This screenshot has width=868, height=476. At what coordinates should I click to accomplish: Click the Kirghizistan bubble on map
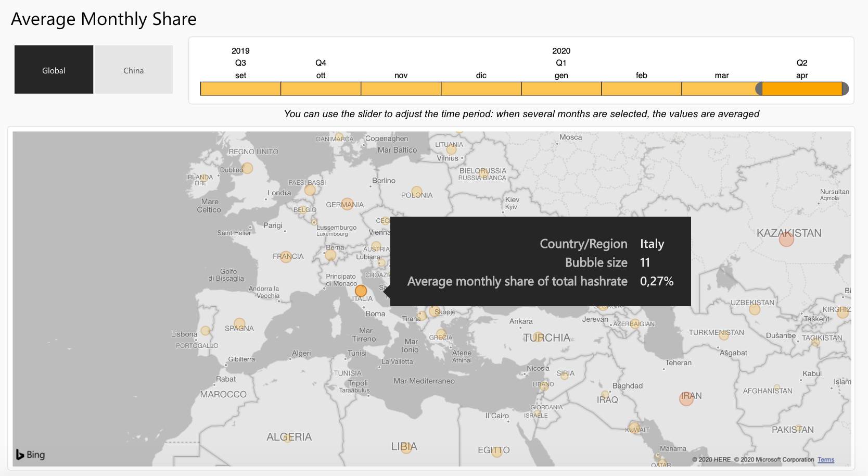click(843, 312)
